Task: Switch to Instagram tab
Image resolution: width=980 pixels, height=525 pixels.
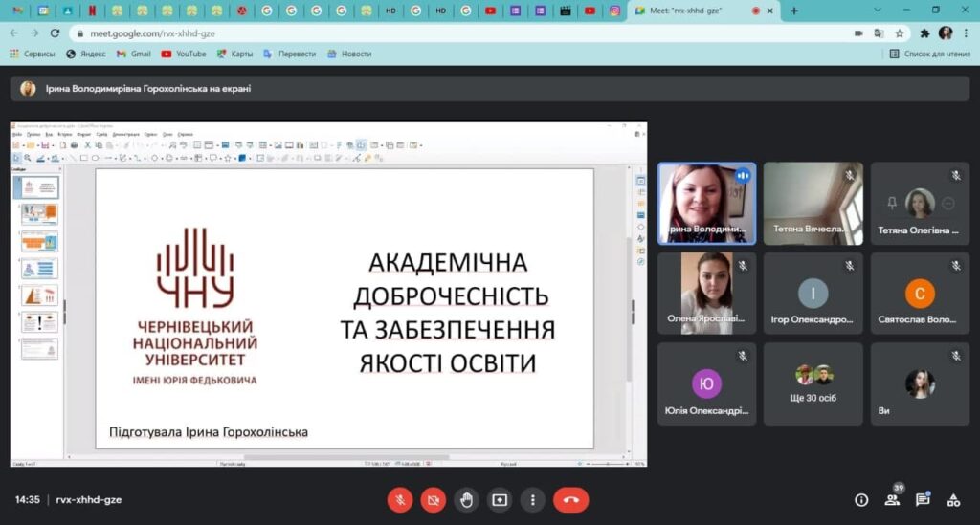Action: click(x=615, y=11)
